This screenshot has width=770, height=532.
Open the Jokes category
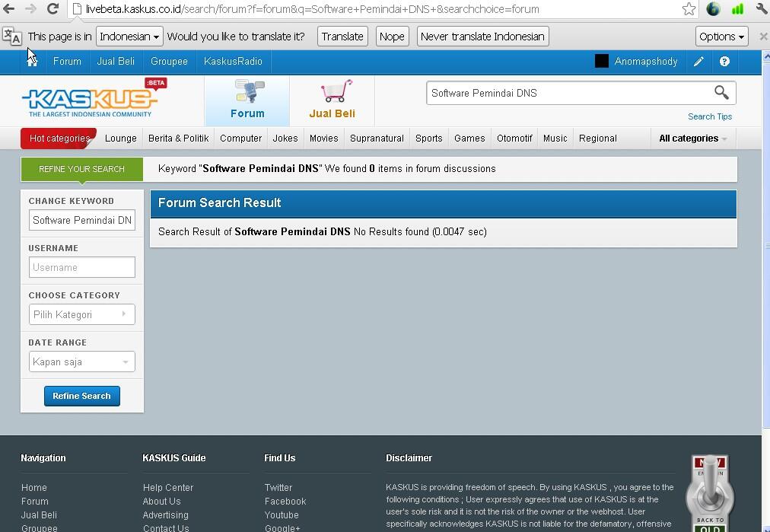coord(285,139)
